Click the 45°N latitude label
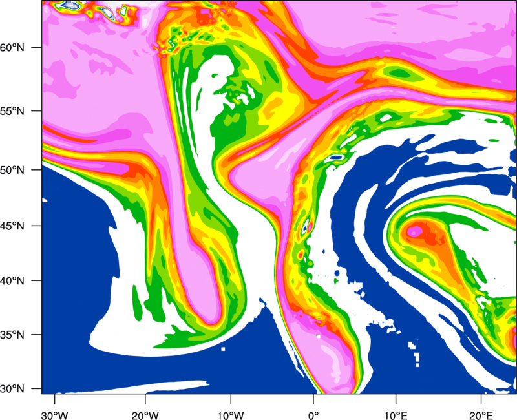This screenshot has width=517, height=420. tap(12, 226)
